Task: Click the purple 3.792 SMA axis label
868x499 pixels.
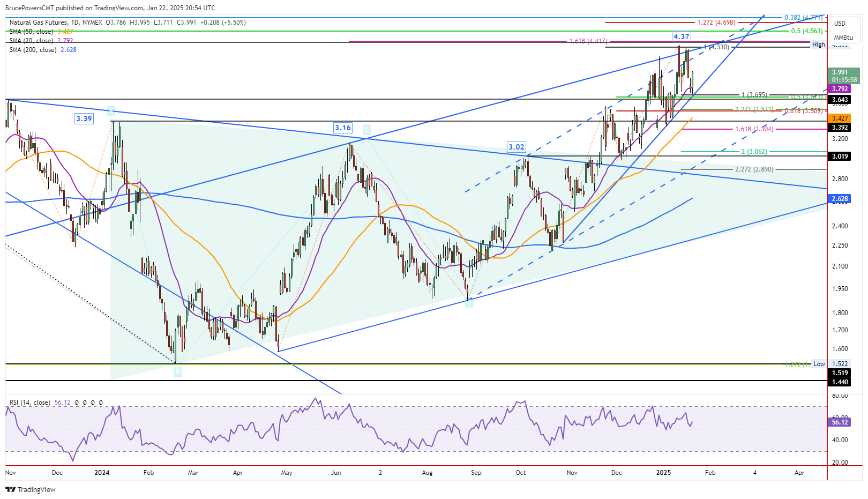Action: coord(840,89)
